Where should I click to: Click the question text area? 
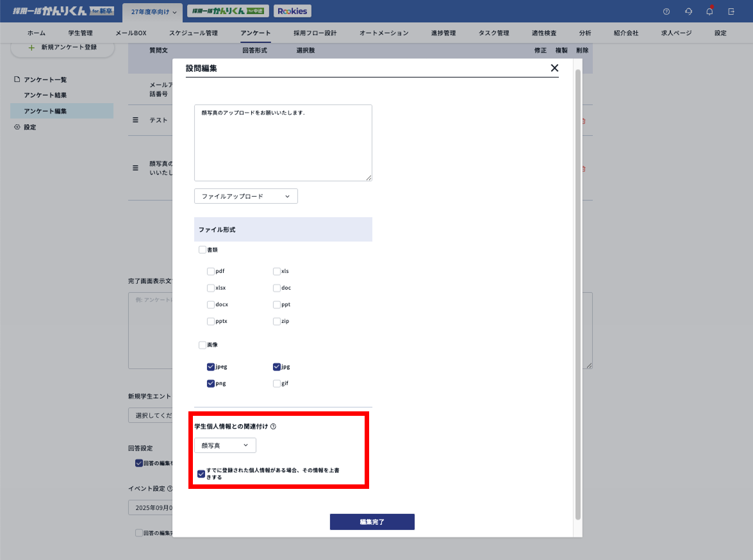coord(283,143)
